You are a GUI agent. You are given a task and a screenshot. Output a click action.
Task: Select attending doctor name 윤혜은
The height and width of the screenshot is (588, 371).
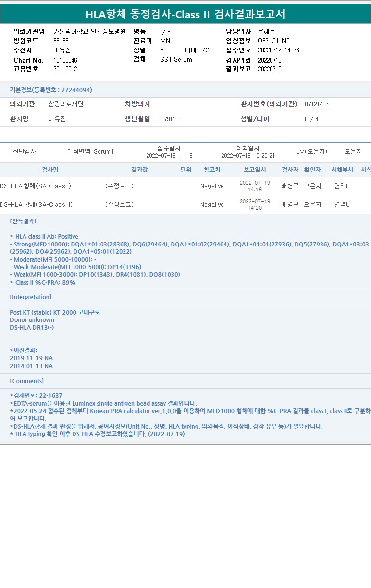pyautogui.click(x=267, y=31)
